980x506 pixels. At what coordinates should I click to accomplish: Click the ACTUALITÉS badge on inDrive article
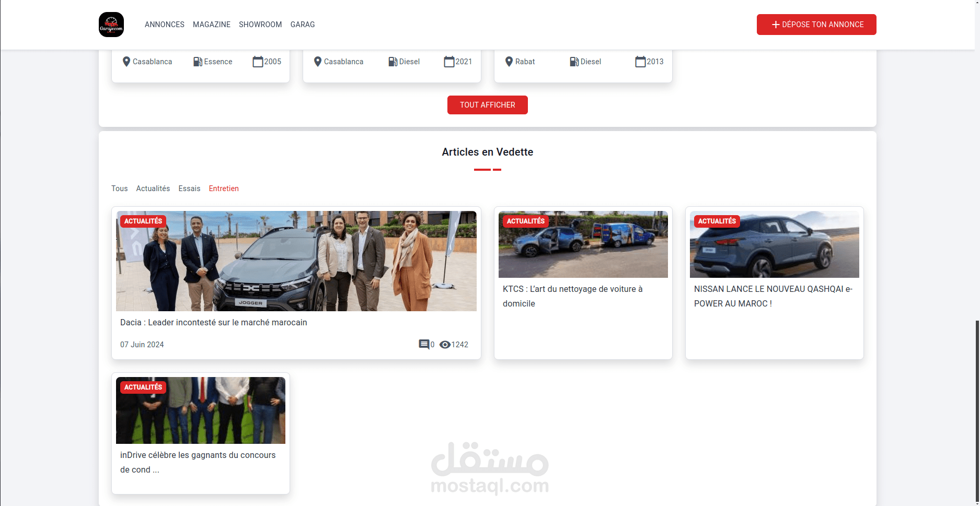pos(143,387)
